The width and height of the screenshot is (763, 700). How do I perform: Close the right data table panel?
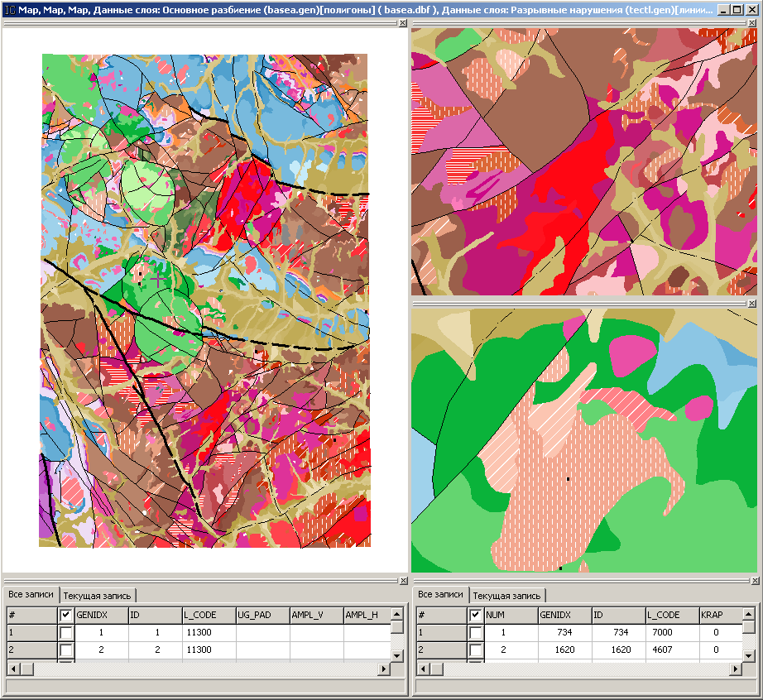click(x=756, y=581)
